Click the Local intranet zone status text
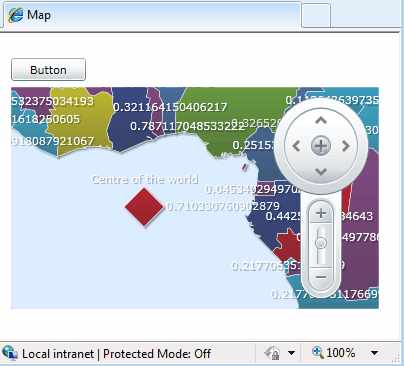404x366 pixels. 58,354
